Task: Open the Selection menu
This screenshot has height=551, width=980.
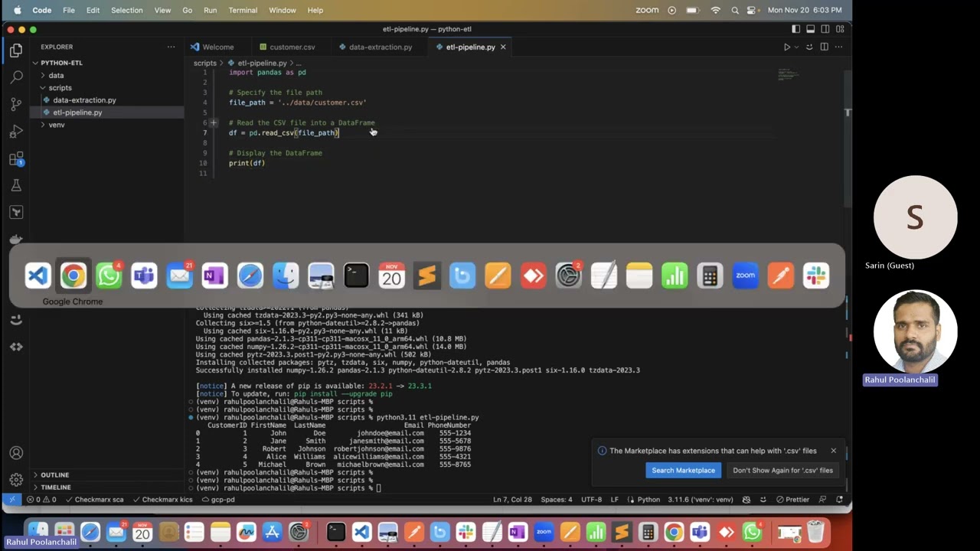Action: 127,10
